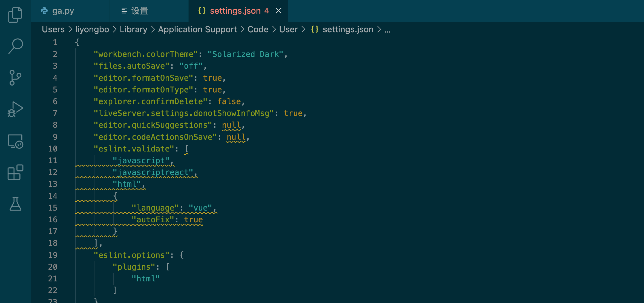Click the Python icon on ga.py tab
Viewport: 644px width, 303px height.
(44, 11)
